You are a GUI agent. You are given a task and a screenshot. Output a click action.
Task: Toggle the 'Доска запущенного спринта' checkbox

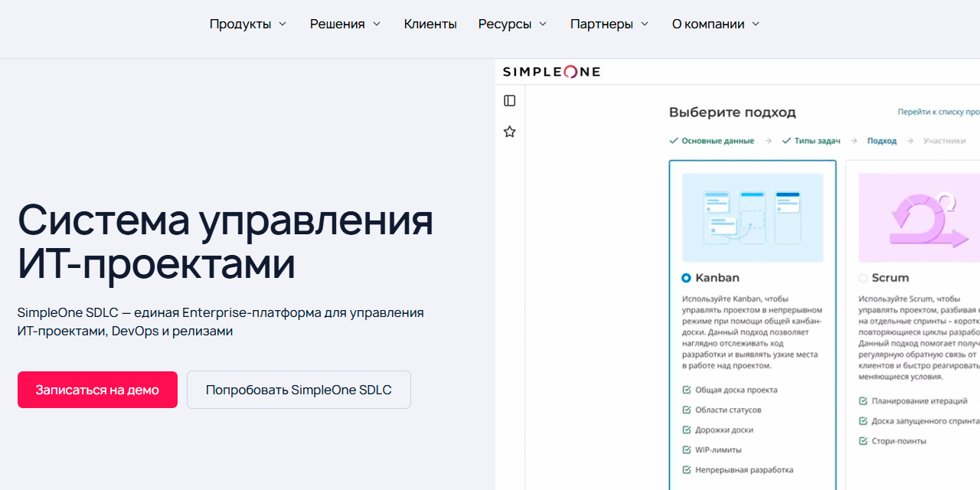864,421
